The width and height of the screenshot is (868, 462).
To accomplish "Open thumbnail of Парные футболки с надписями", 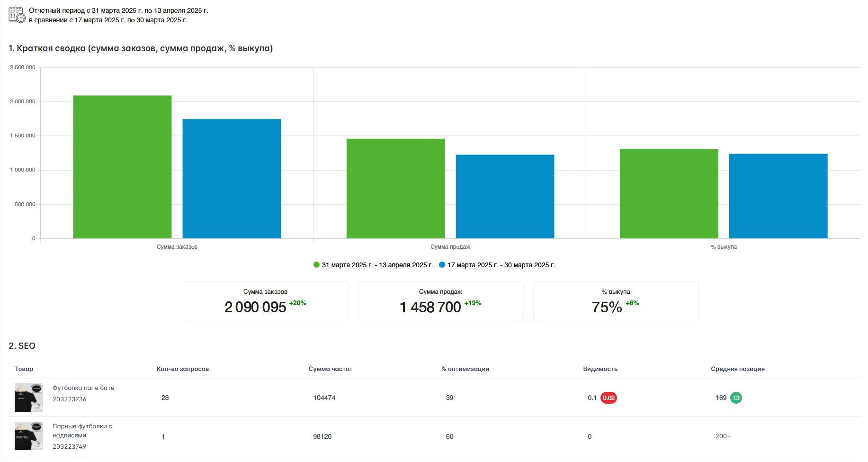I will coord(29,436).
